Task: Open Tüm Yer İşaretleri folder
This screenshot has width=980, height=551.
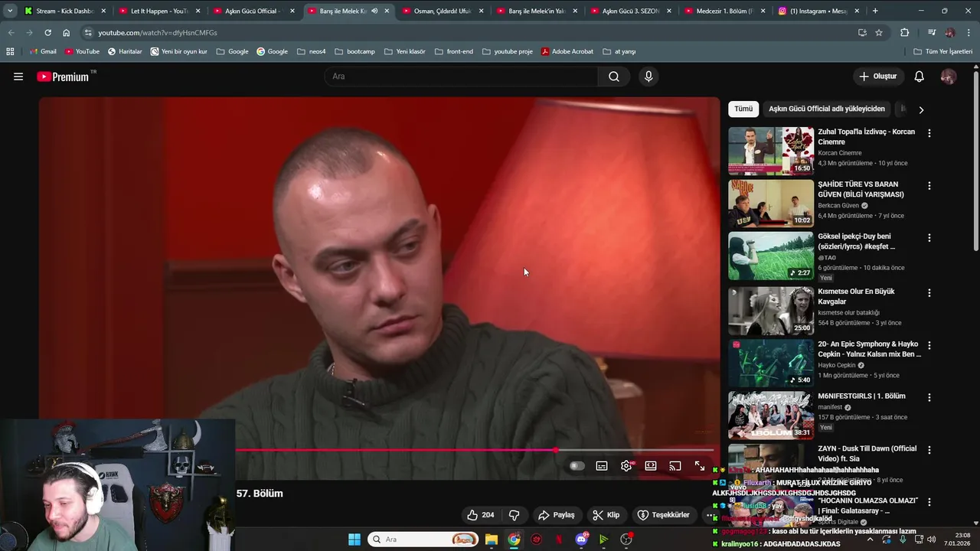Action: [x=943, y=51]
